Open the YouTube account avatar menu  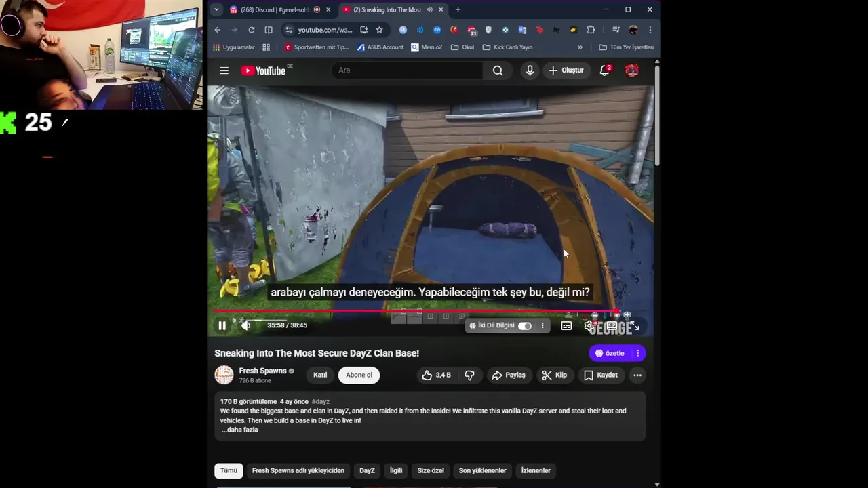pyautogui.click(x=631, y=70)
